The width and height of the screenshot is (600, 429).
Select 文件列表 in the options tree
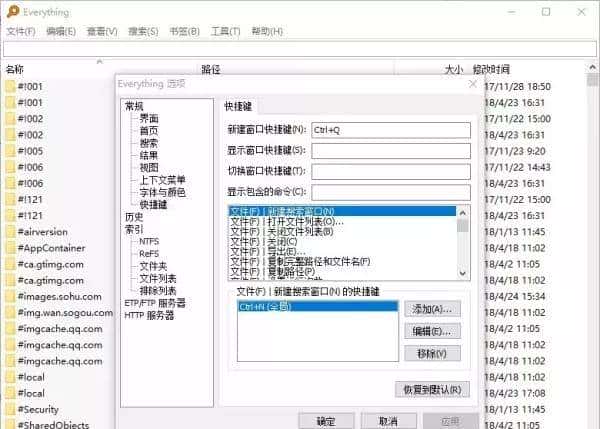[x=158, y=278]
